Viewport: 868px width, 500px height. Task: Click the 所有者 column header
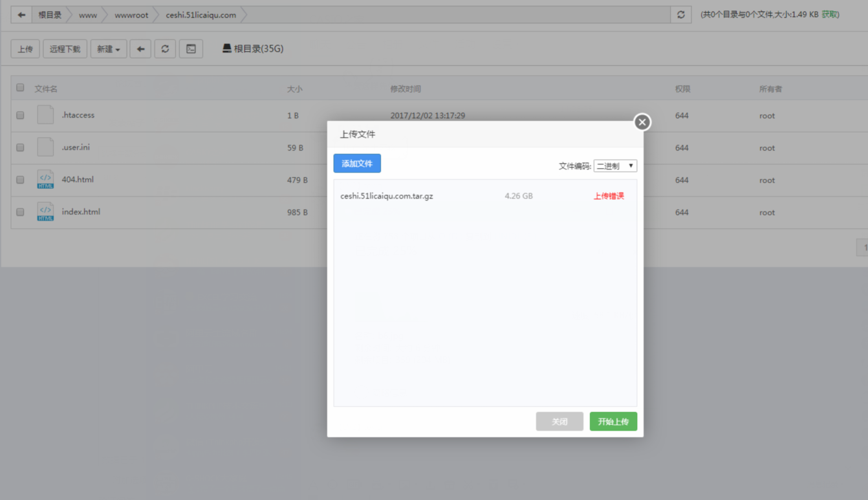(x=771, y=89)
